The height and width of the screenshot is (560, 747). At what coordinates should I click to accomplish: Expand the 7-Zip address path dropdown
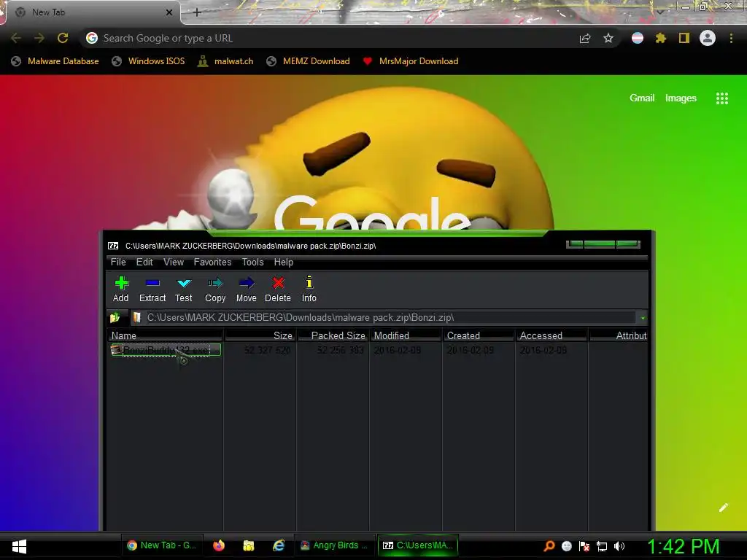[x=643, y=318]
